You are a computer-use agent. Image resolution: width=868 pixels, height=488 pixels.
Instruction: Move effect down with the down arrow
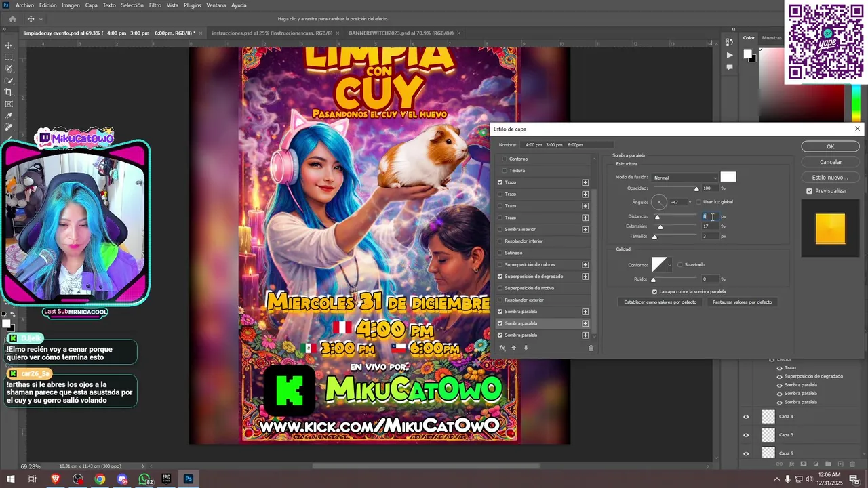pos(526,348)
